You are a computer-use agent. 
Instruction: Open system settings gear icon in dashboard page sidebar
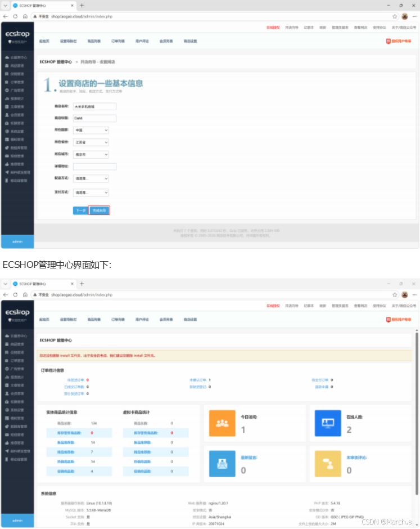point(7,410)
